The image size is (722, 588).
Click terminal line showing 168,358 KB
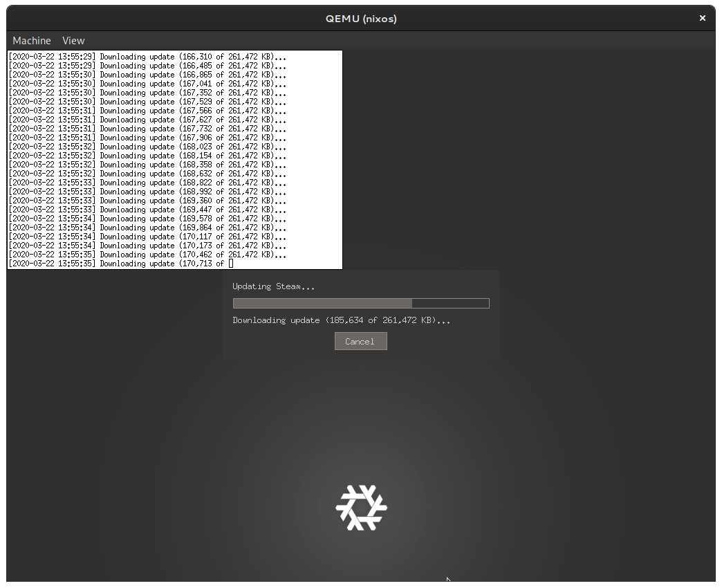[147, 165]
